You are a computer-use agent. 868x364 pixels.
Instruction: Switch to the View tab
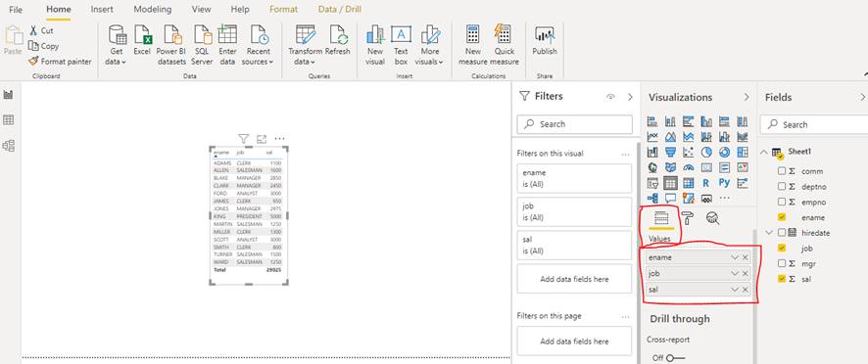point(201,10)
